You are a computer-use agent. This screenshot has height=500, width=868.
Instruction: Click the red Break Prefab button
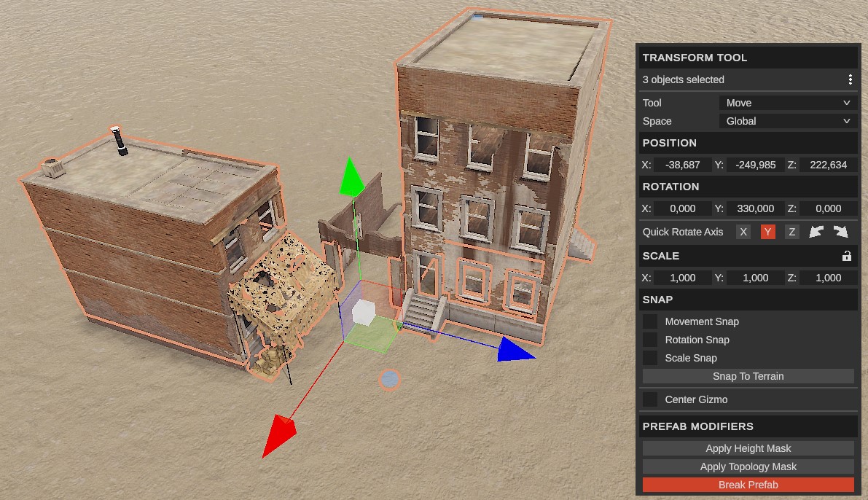(748, 485)
